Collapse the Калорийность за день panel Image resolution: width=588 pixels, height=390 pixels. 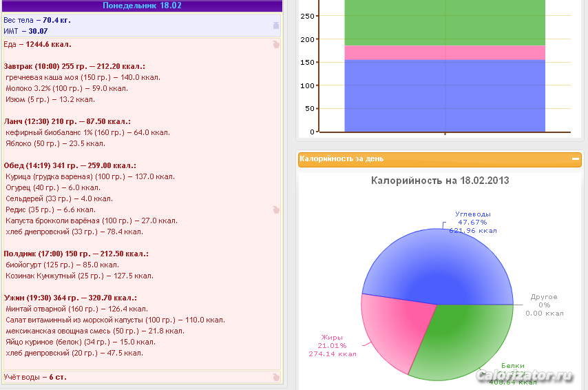point(576,158)
